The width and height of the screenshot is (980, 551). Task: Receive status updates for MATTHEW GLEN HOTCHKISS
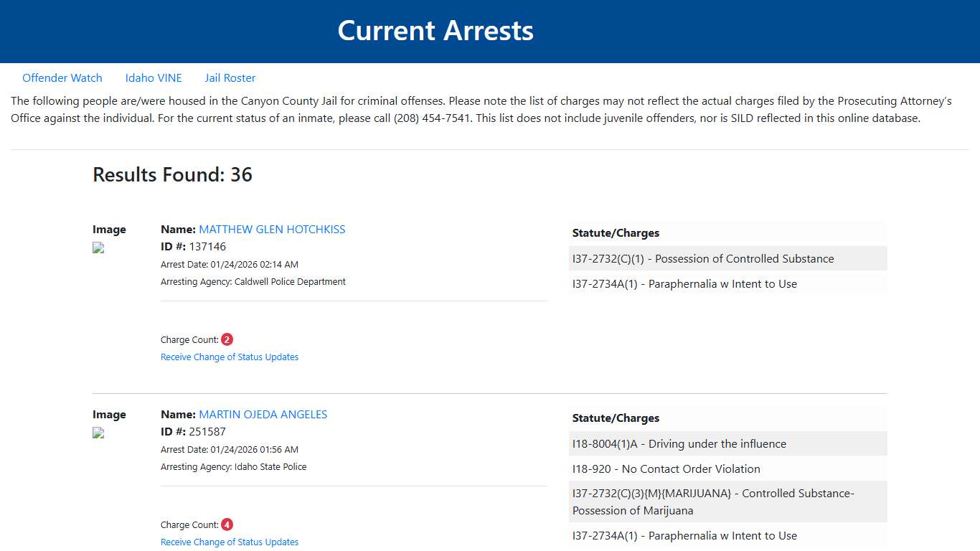click(230, 357)
